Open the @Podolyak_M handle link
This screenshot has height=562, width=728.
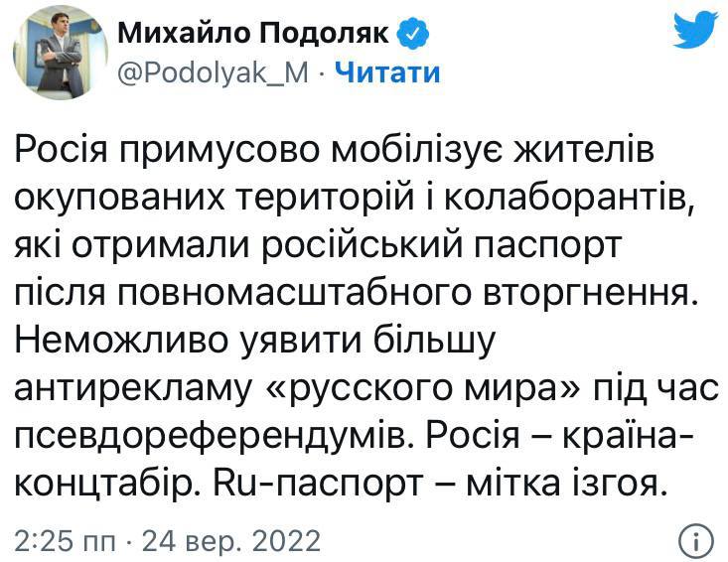pyautogui.click(x=214, y=73)
